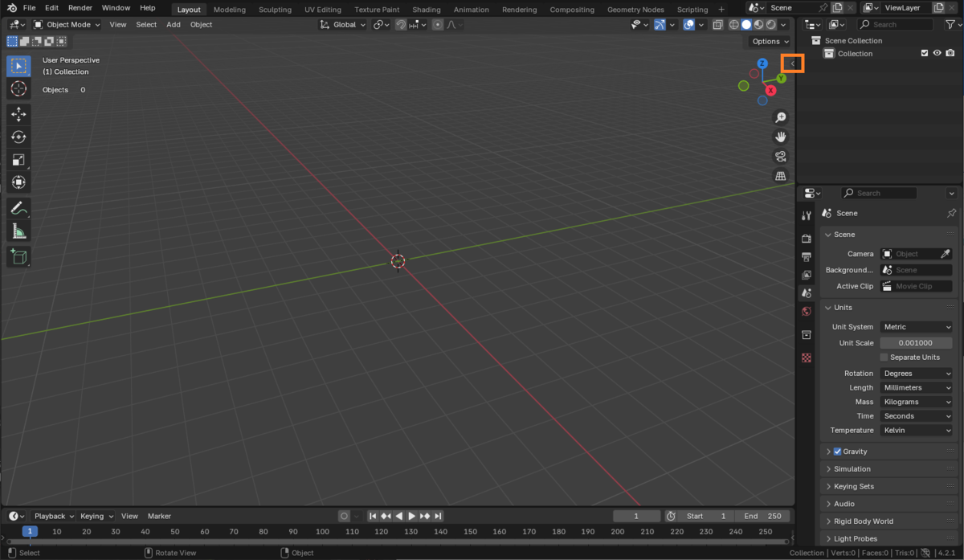964x560 pixels.
Task: Open the Keying popover in timeline
Action: click(96, 516)
